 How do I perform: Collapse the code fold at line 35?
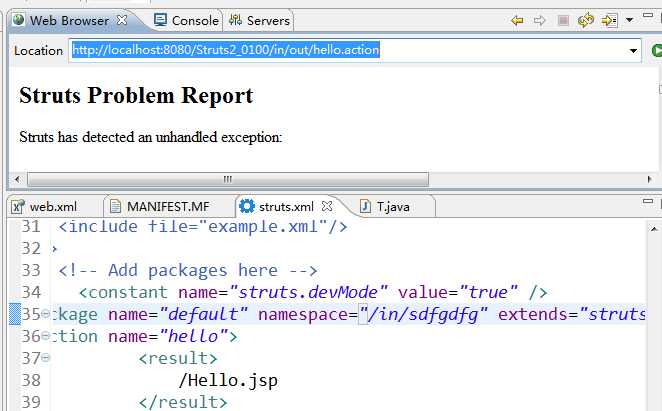pos(46,314)
